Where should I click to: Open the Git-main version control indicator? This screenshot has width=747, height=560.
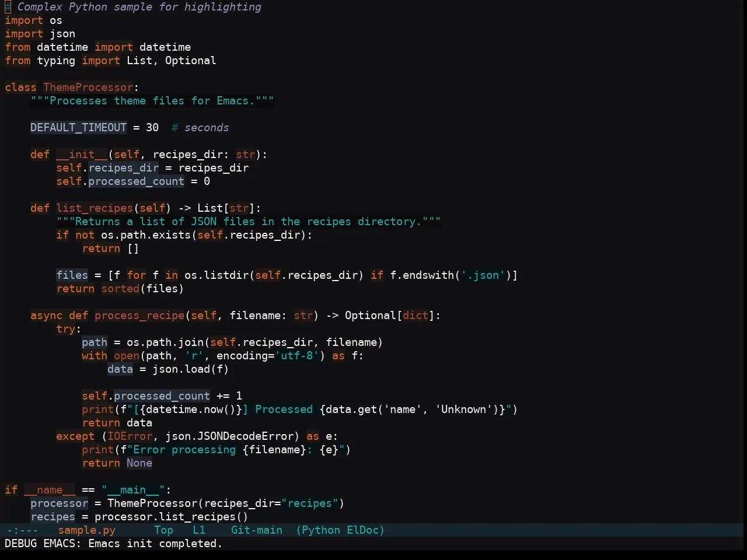(x=256, y=530)
